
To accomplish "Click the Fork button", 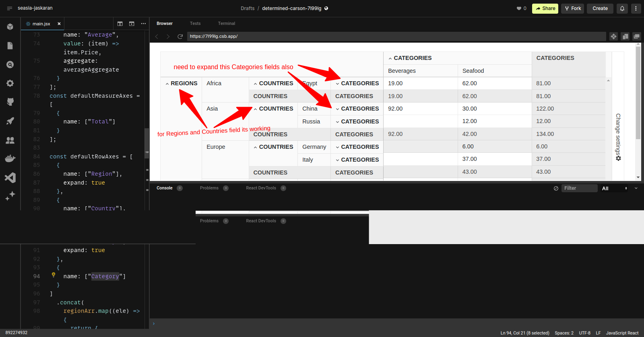I will (x=573, y=8).
